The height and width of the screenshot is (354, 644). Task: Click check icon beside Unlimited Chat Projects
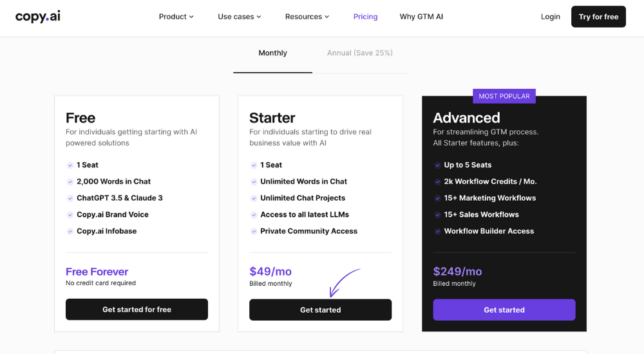tap(254, 198)
